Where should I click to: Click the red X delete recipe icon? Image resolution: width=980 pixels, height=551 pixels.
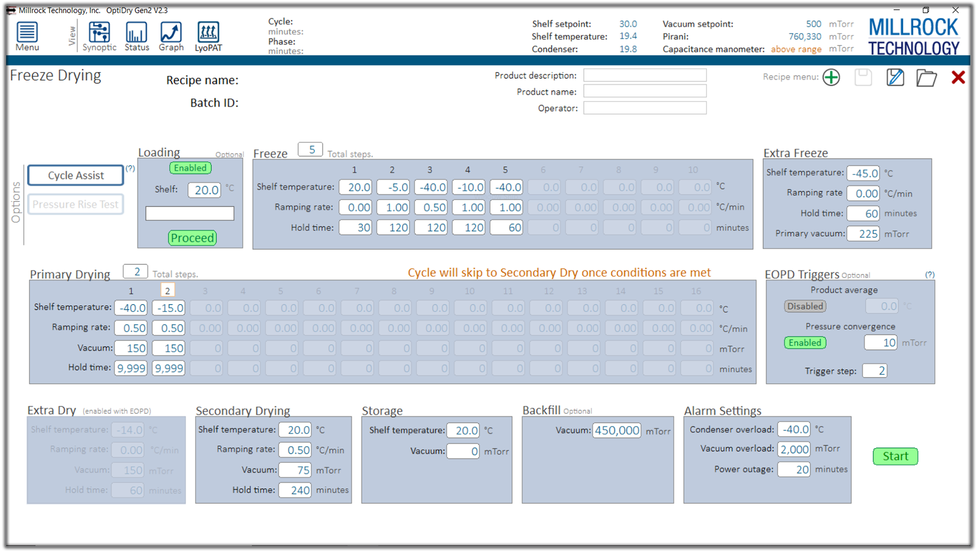(x=958, y=78)
